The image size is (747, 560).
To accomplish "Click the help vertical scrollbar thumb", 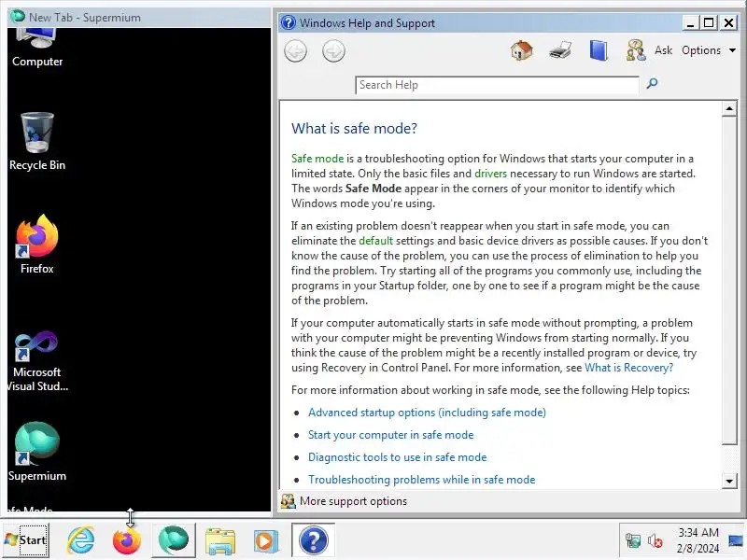I will (x=729, y=281).
